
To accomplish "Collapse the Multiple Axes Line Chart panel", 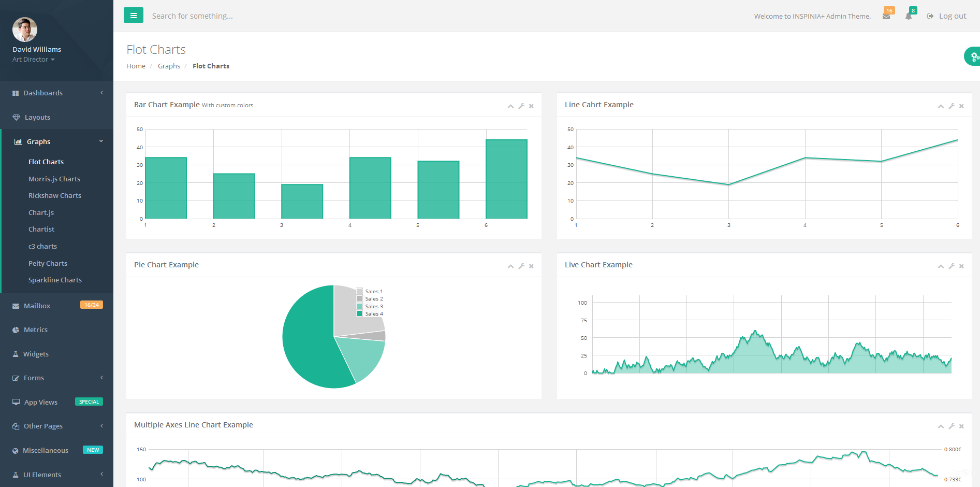I will [941, 426].
